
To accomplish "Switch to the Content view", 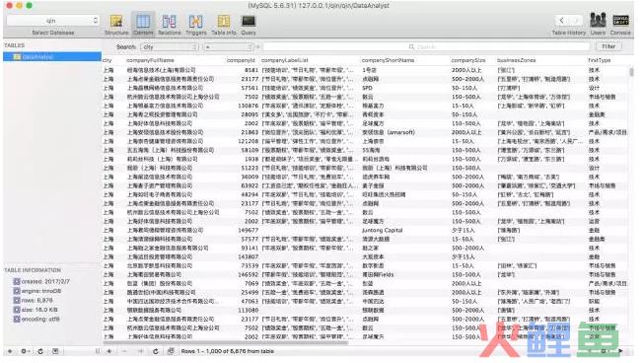I will pyautogui.click(x=143, y=25).
